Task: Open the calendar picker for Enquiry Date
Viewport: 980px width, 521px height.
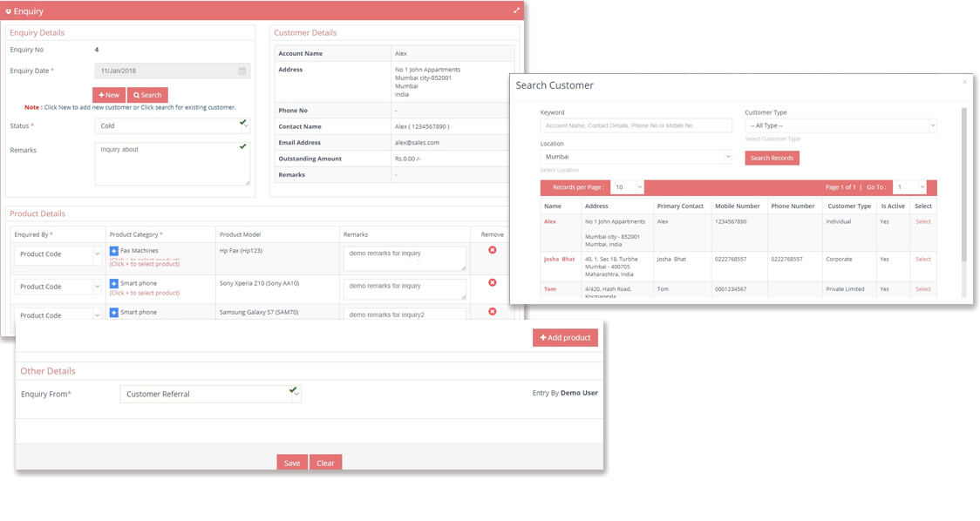Action: (242, 70)
